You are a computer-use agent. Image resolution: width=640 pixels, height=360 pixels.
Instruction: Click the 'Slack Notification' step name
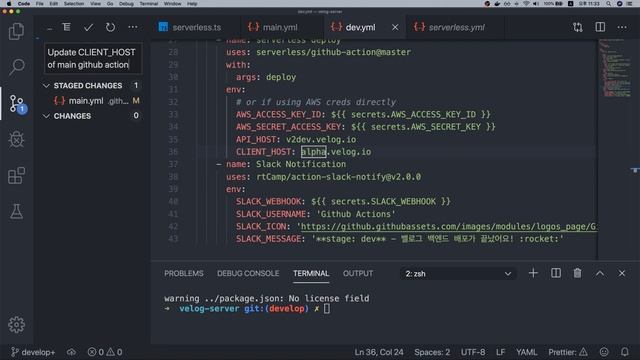tap(301, 164)
